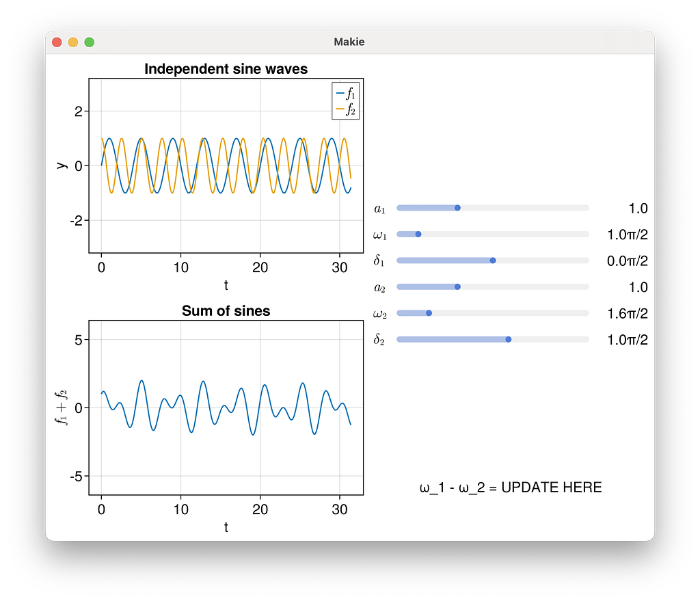Click the ω₁ frequency slider handle
The width and height of the screenshot is (700, 601).
click(418, 234)
